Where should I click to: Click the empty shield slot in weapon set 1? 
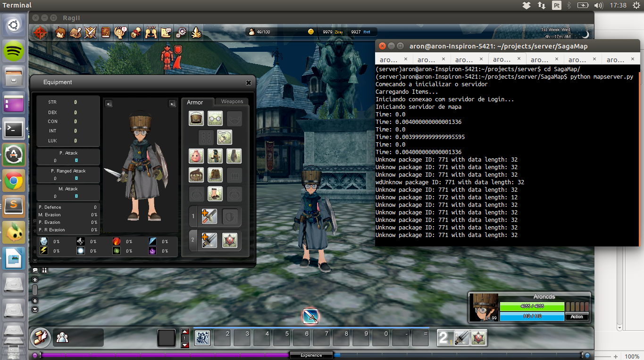click(x=230, y=217)
